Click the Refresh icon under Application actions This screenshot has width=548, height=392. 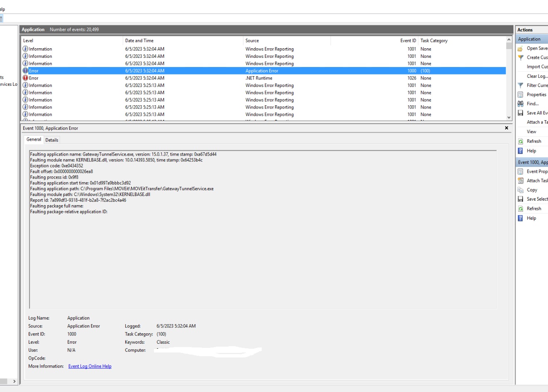(520, 141)
